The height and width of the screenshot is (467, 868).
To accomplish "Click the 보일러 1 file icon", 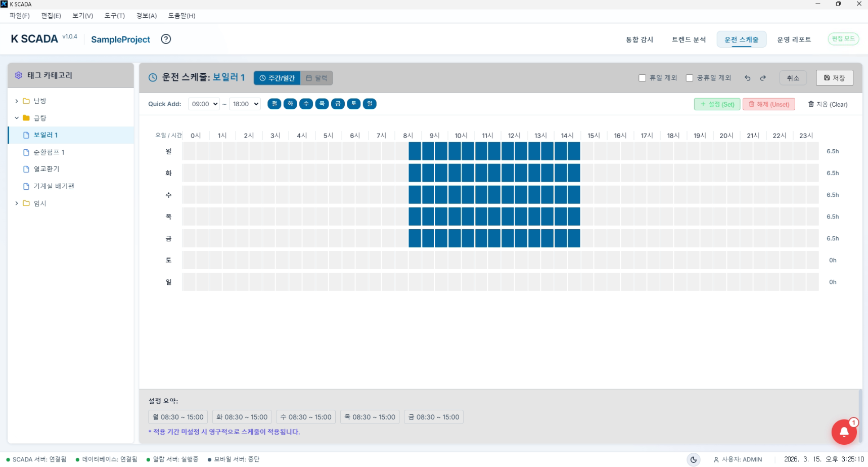I will click(26, 135).
